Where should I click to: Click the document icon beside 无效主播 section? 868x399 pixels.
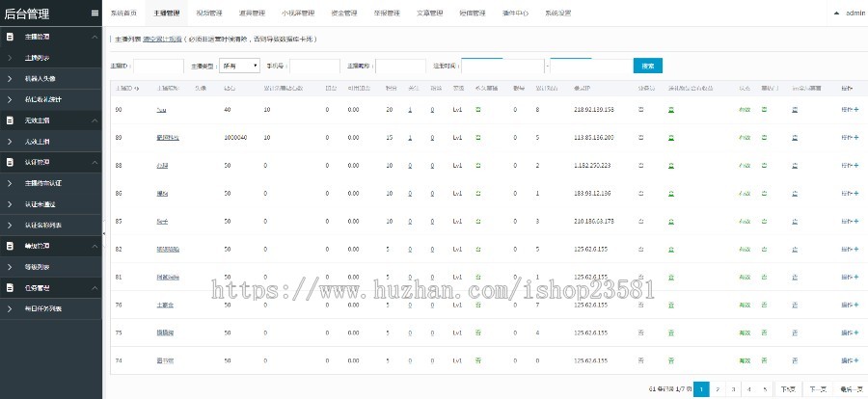(10, 120)
